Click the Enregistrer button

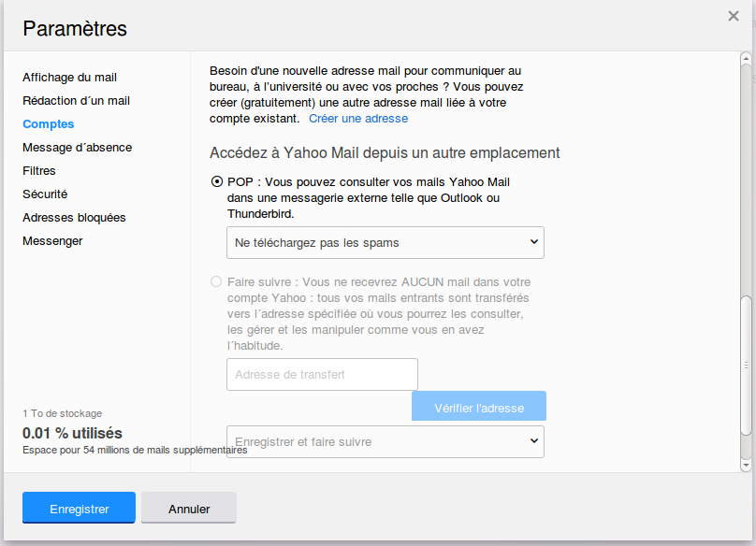(80, 509)
